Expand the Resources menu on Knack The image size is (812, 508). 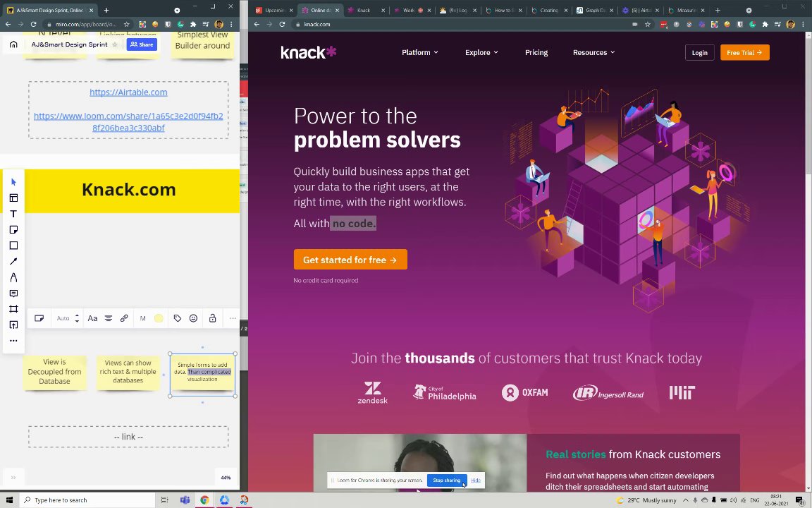(594, 52)
